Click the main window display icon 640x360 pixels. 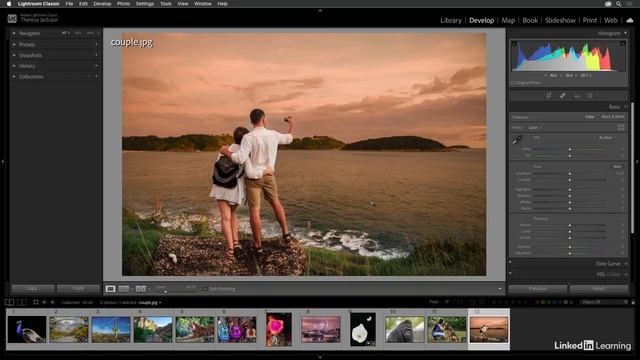[9, 302]
